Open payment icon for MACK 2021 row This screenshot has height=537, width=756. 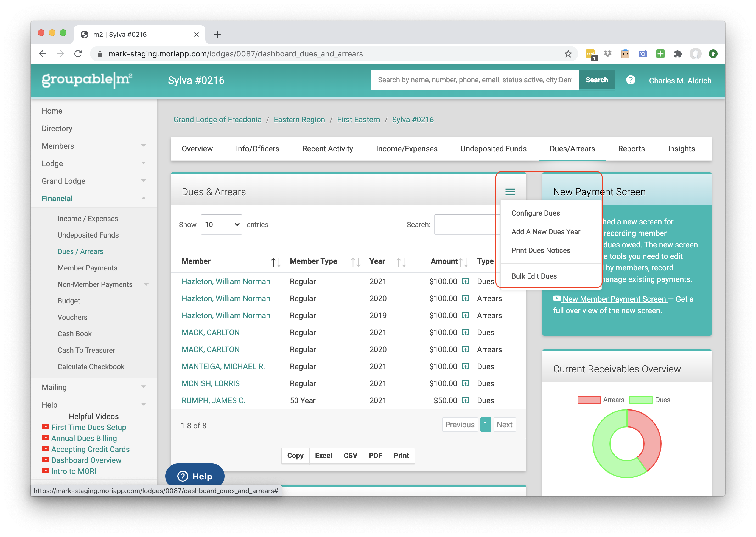(465, 332)
